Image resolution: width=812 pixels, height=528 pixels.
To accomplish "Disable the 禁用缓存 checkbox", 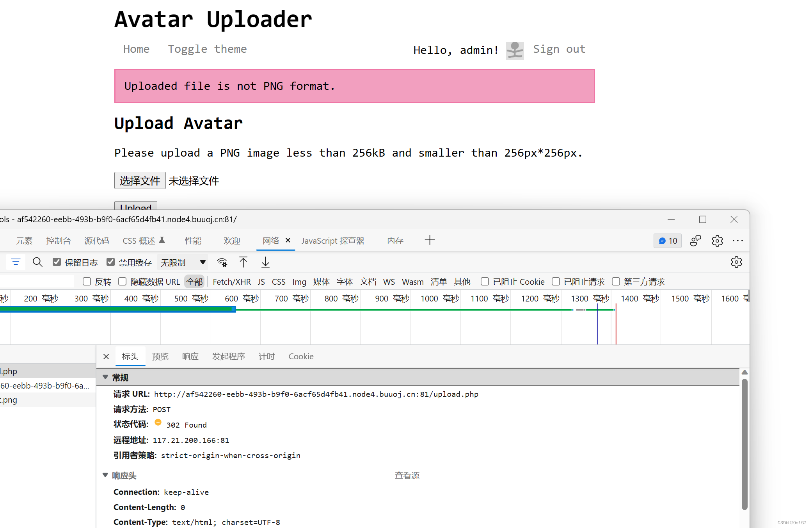I will click(111, 262).
